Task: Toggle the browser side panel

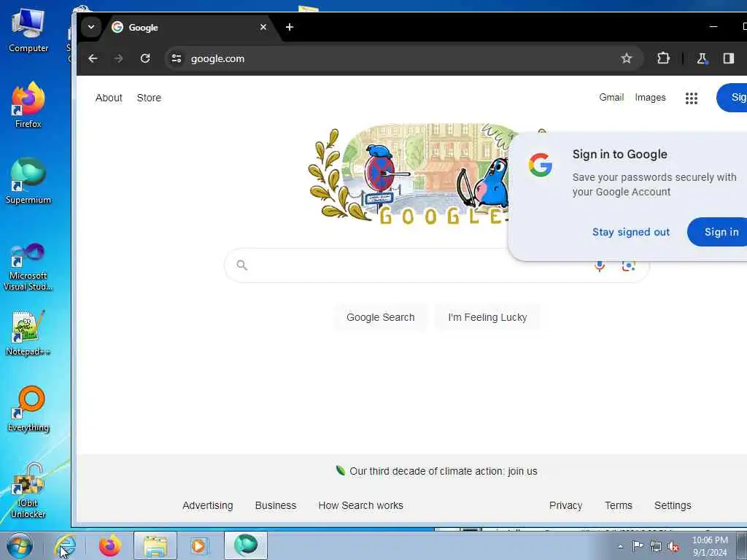Action: [728, 58]
